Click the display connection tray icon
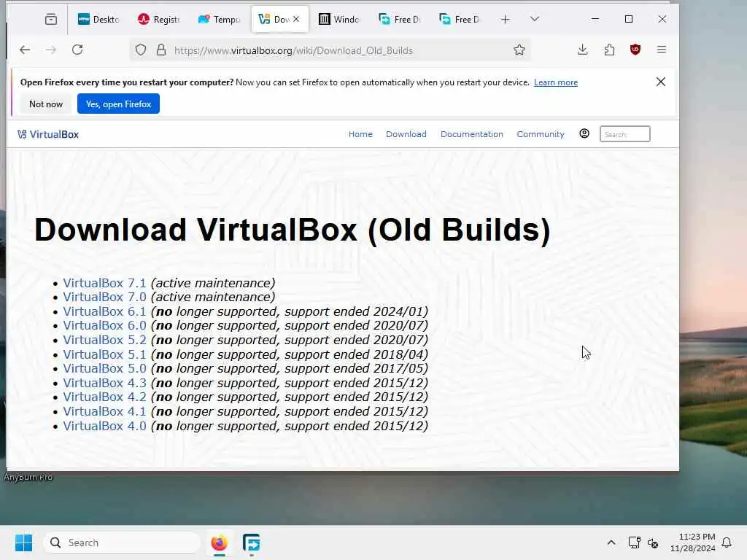This screenshot has width=747, height=560. (634, 542)
